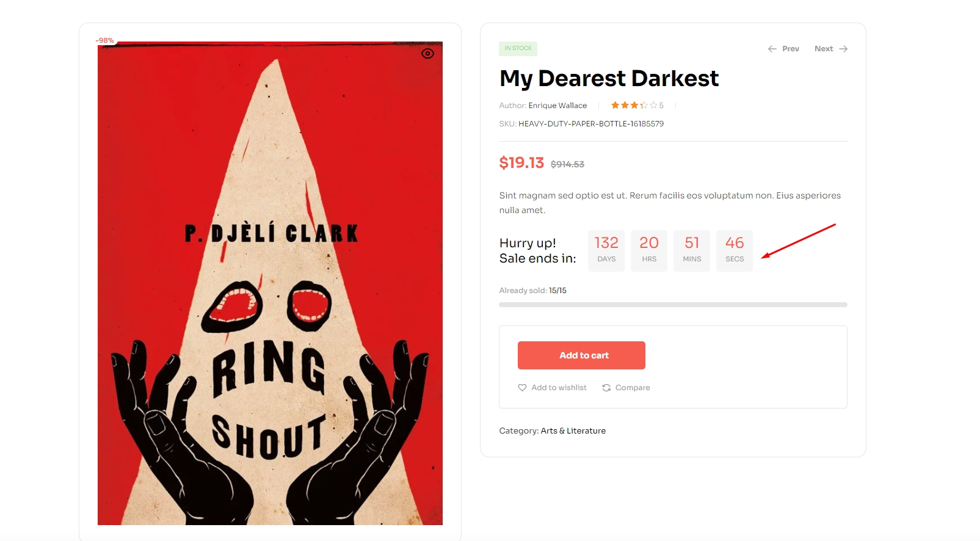Image resolution: width=980 pixels, height=541 pixels.
Task: Click the DAYS countdown box
Action: point(606,250)
